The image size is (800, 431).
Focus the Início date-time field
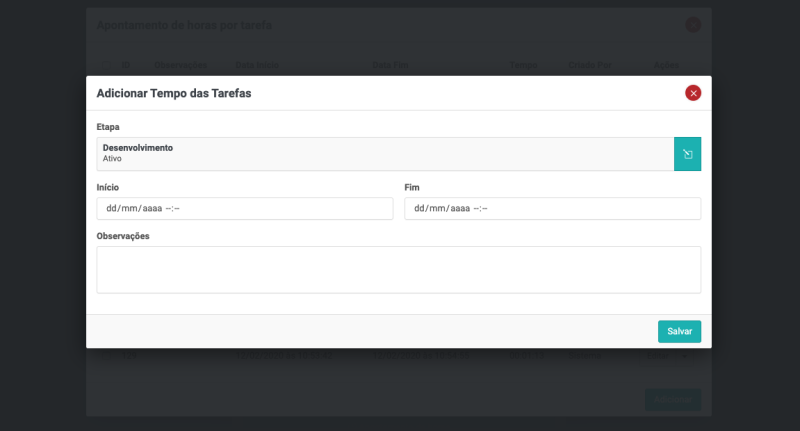pos(244,208)
